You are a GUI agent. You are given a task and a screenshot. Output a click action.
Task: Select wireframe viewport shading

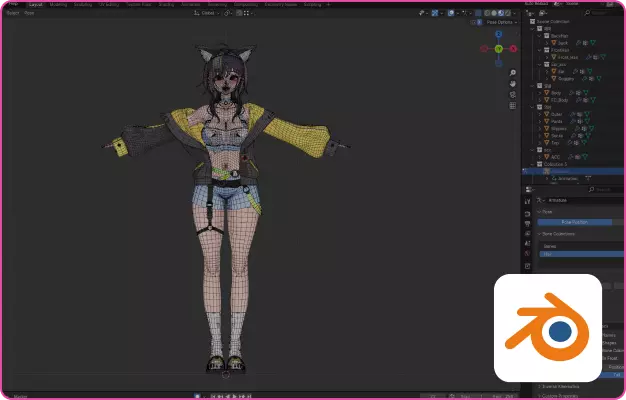pyautogui.click(x=487, y=13)
